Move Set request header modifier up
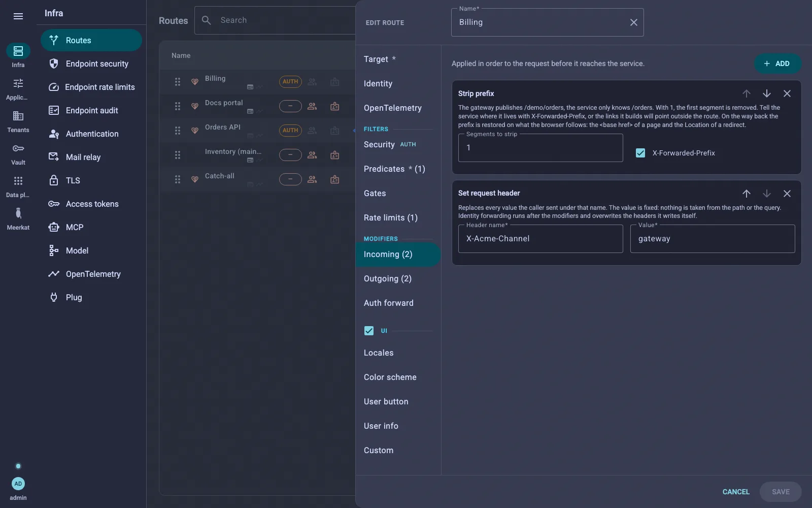Image resolution: width=812 pixels, height=508 pixels. [746, 194]
